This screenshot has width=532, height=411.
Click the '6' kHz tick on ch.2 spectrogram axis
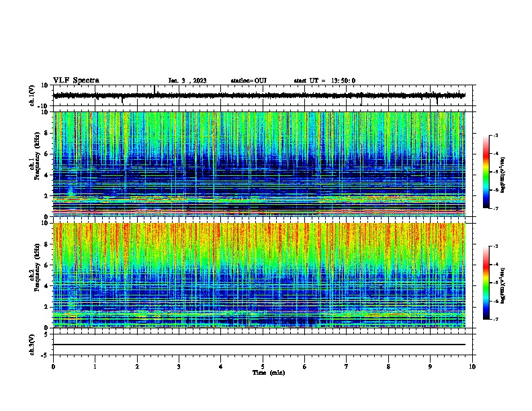pyautogui.click(x=46, y=265)
